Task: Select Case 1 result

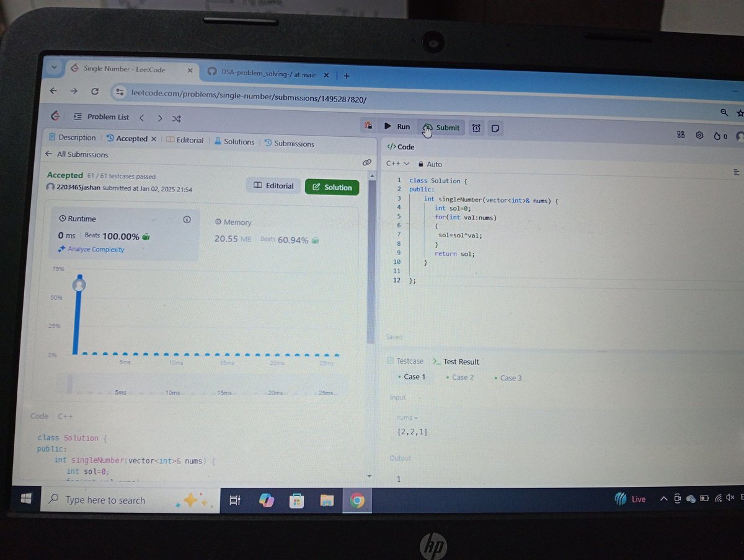Action: coord(412,377)
